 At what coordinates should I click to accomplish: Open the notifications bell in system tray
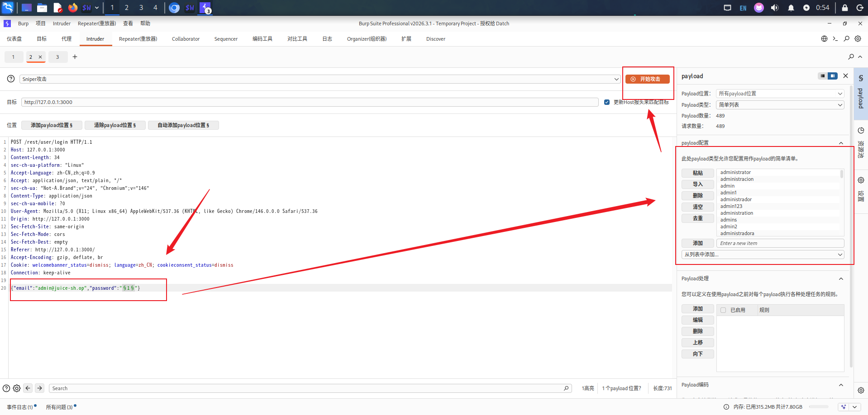pyautogui.click(x=791, y=8)
